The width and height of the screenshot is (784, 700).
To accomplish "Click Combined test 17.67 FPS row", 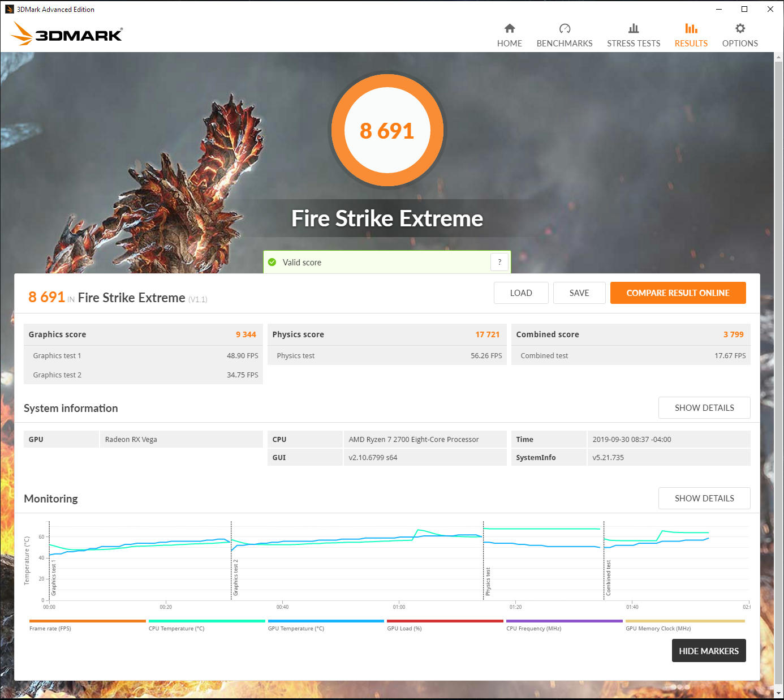I will [631, 355].
